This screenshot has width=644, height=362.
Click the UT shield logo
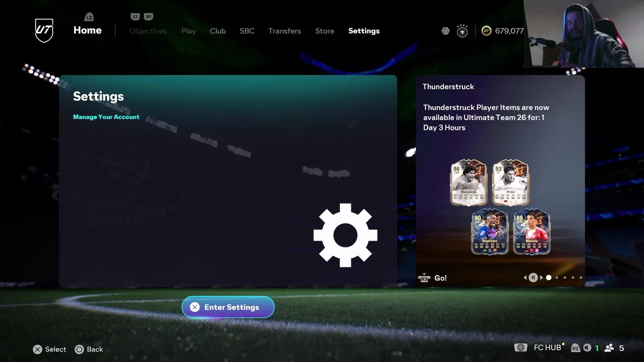tap(44, 31)
